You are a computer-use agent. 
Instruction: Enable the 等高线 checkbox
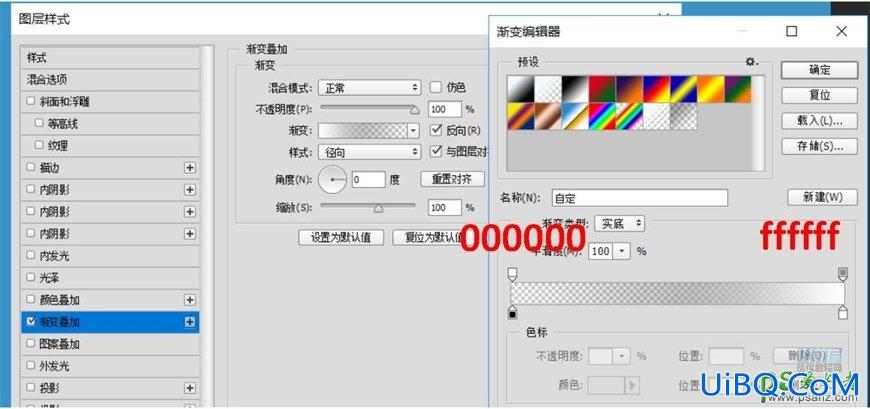(x=39, y=123)
